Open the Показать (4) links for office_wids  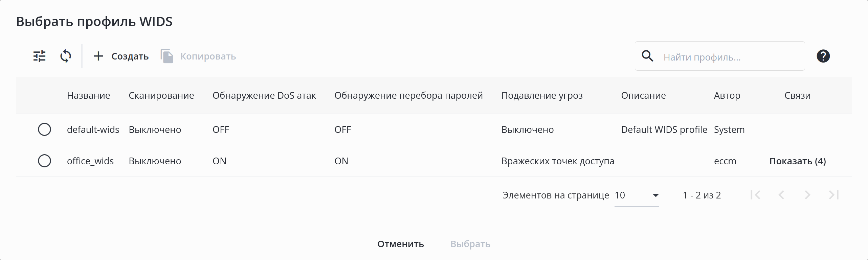click(797, 161)
